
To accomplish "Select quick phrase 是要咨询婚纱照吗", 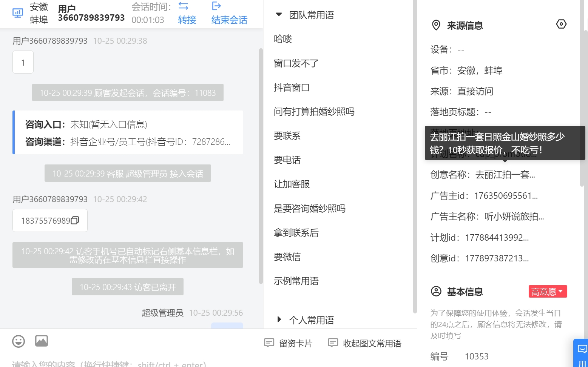I will coord(310,209).
